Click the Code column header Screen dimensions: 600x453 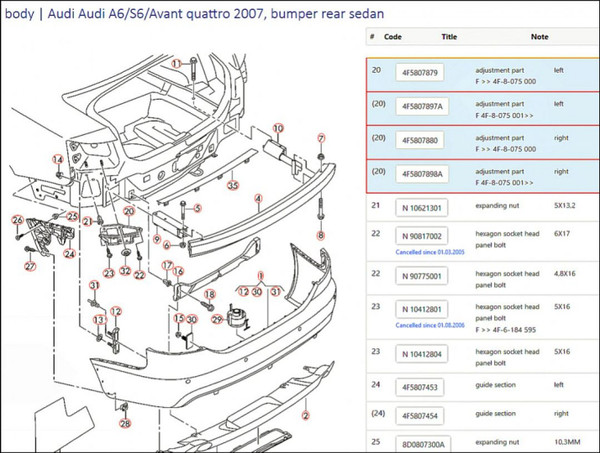coord(392,37)
